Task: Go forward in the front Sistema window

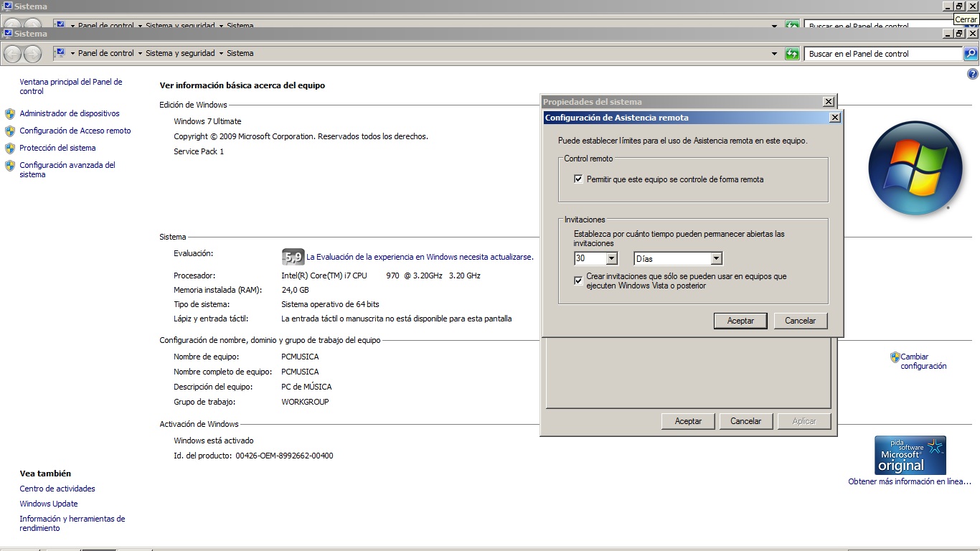Action: tap(32, 54)
